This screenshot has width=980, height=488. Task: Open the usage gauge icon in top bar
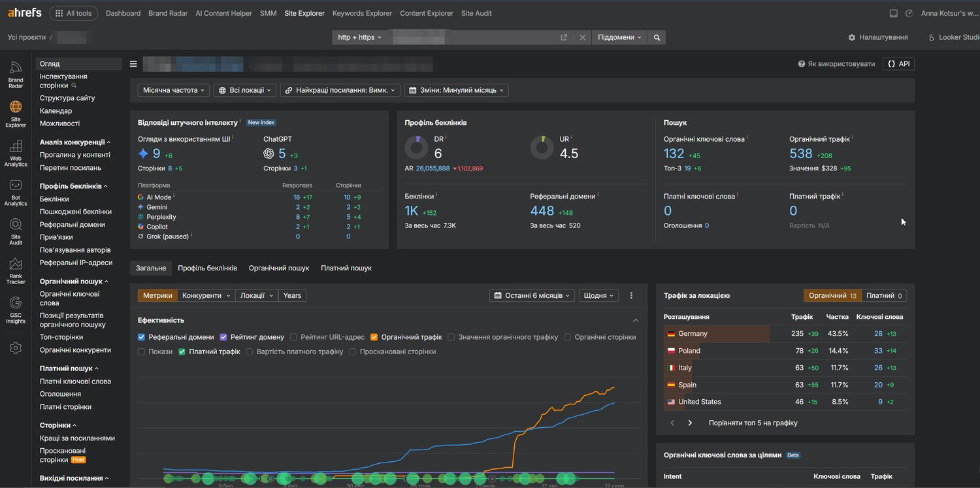[909, 13]
